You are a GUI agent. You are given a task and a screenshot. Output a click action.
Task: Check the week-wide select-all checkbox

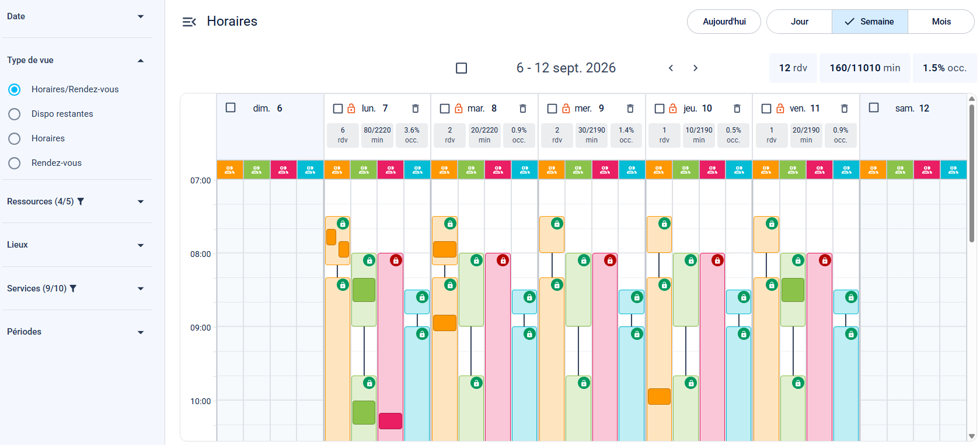pyautogui.click(x=461, y=68)
